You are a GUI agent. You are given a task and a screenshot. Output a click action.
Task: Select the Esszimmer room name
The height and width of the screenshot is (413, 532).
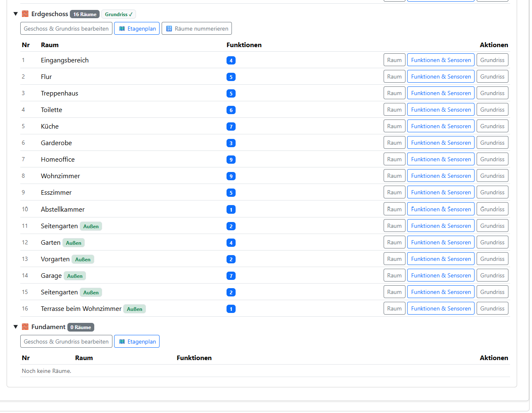[56, 192]
